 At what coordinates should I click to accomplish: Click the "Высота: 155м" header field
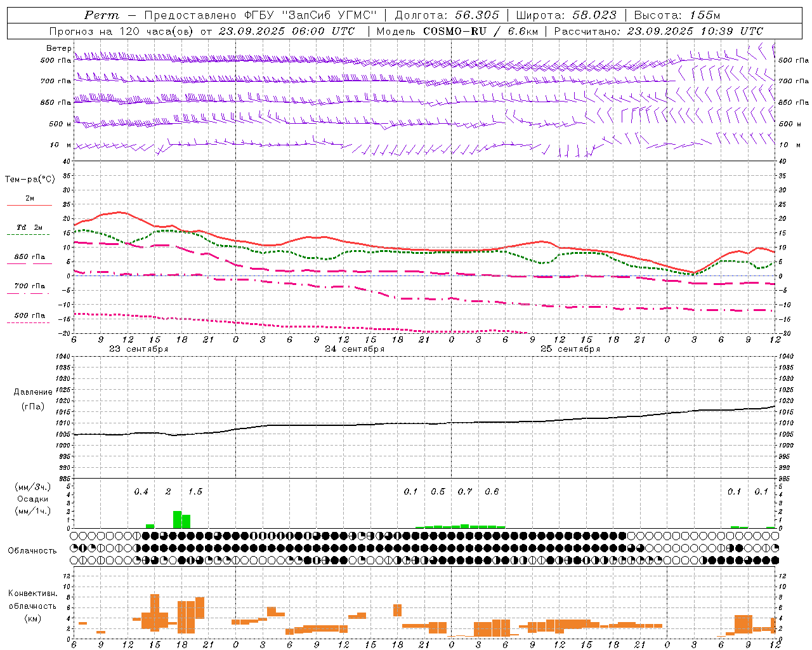click(678, 15)
